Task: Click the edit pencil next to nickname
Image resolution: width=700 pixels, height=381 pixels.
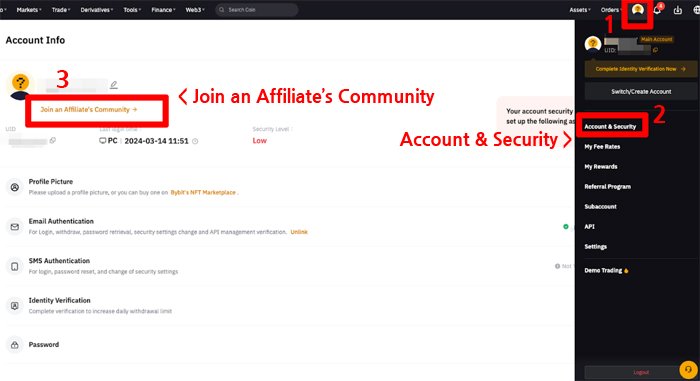Action: coord(114,84)
